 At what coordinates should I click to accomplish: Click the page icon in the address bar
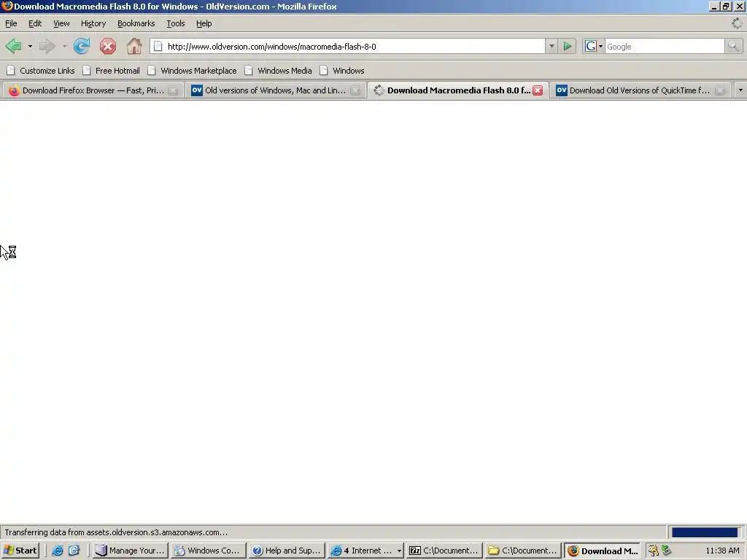tap(158, 46)
